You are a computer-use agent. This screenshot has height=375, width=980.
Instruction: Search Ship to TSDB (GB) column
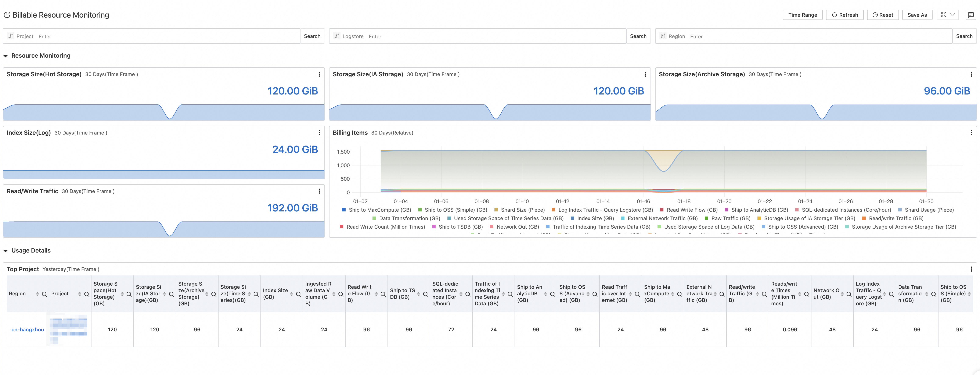[425, 294]
